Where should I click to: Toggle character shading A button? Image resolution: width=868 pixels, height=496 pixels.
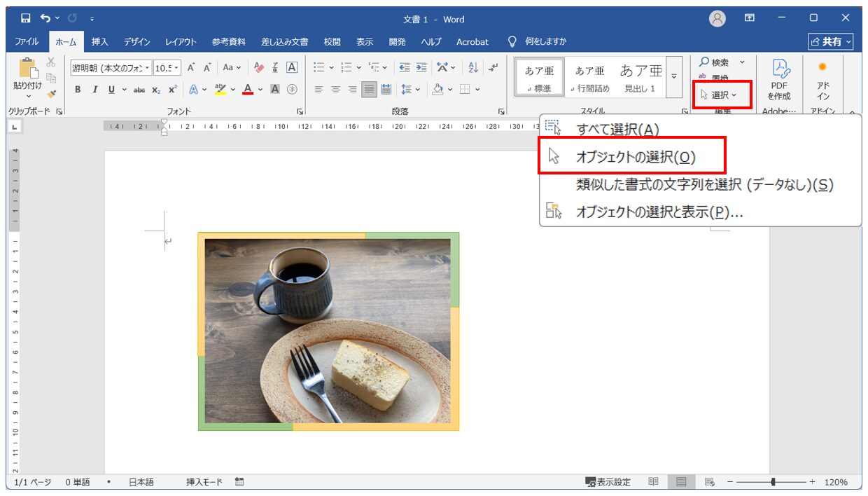point(275,89)
